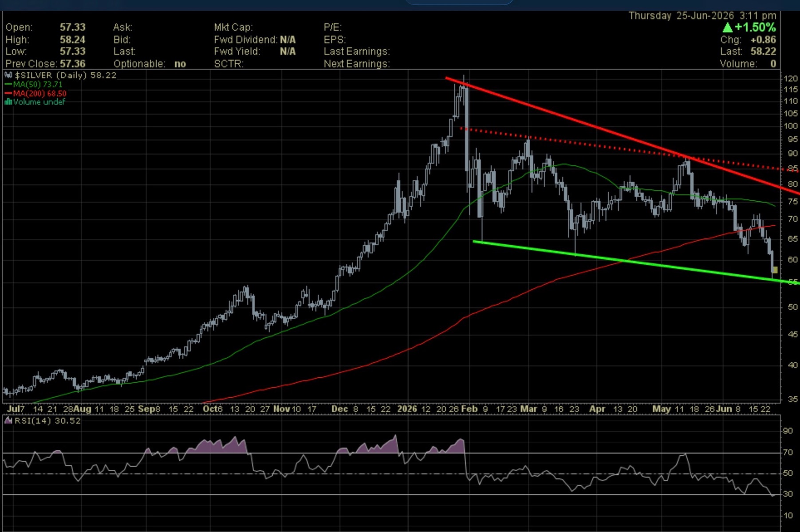This screenshot has width=800, height=532.
Task: Click the 2026 year marker on date axis
Action: [407, 409]
